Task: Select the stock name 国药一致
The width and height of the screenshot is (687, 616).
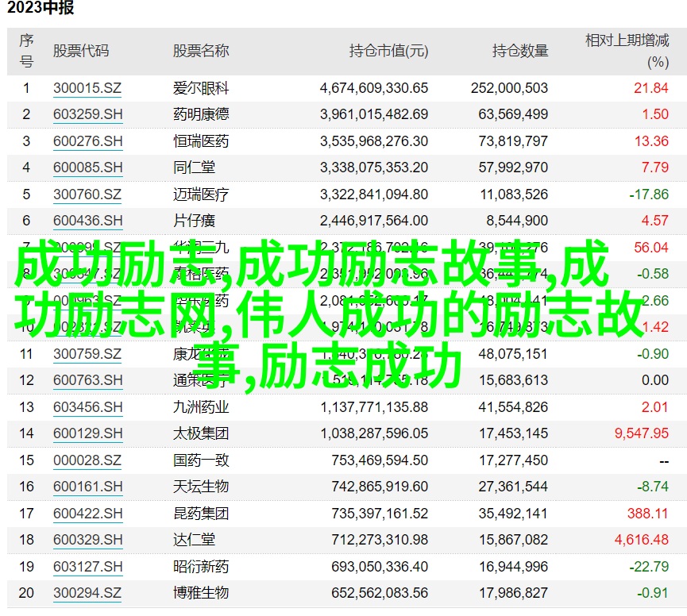Action: point(201,460)
